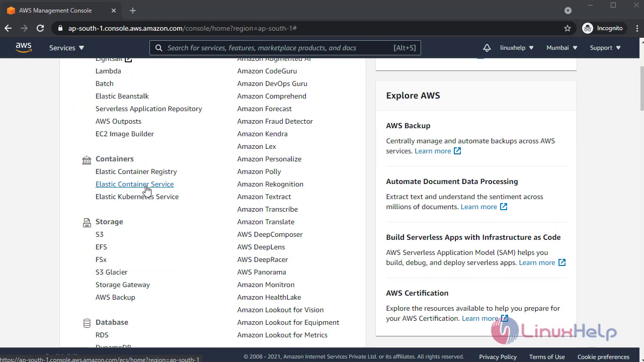Click the site lock icon in address bar

[60, 28]
